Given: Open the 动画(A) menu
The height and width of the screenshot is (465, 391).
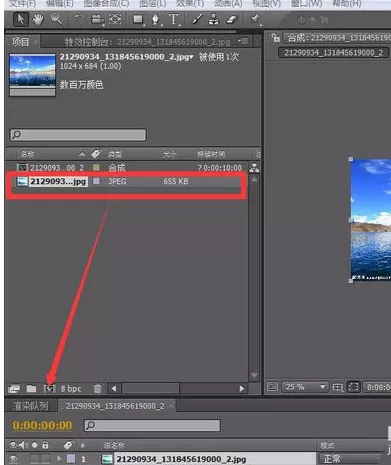Looking at the screenshot, I should pyautogui.click(x=228, y=4).
